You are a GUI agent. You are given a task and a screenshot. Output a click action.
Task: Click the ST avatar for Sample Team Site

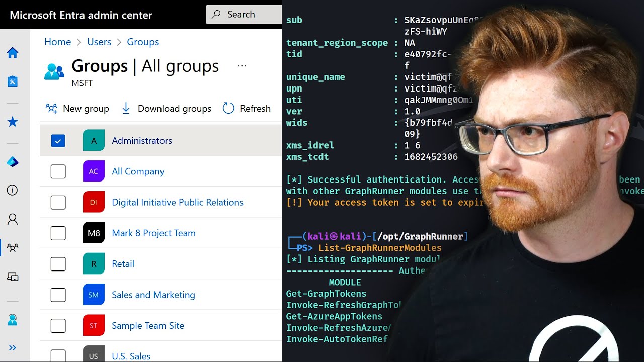click(94, 326)
